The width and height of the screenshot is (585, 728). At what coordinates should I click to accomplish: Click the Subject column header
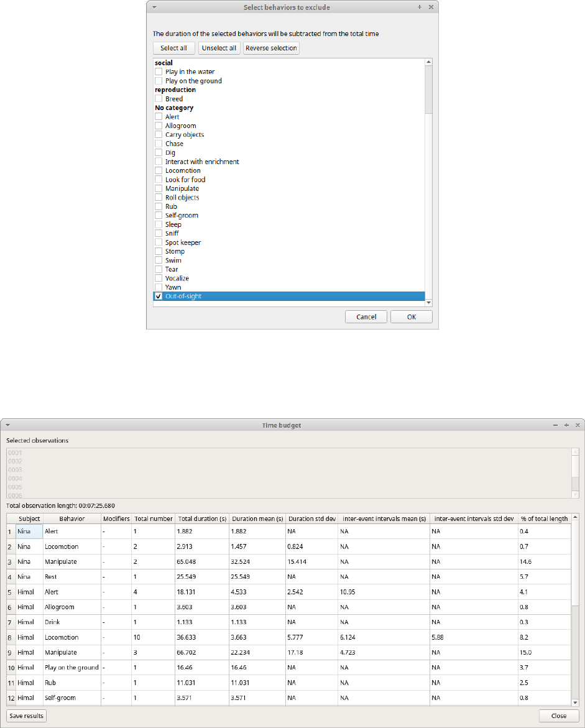[29, 518]
